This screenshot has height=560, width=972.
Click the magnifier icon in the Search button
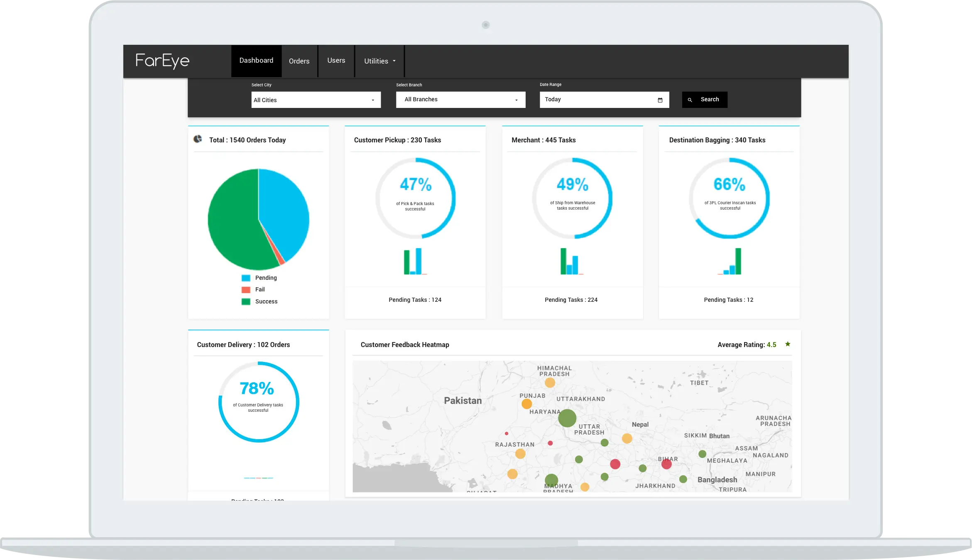click(x=690, y=100)
